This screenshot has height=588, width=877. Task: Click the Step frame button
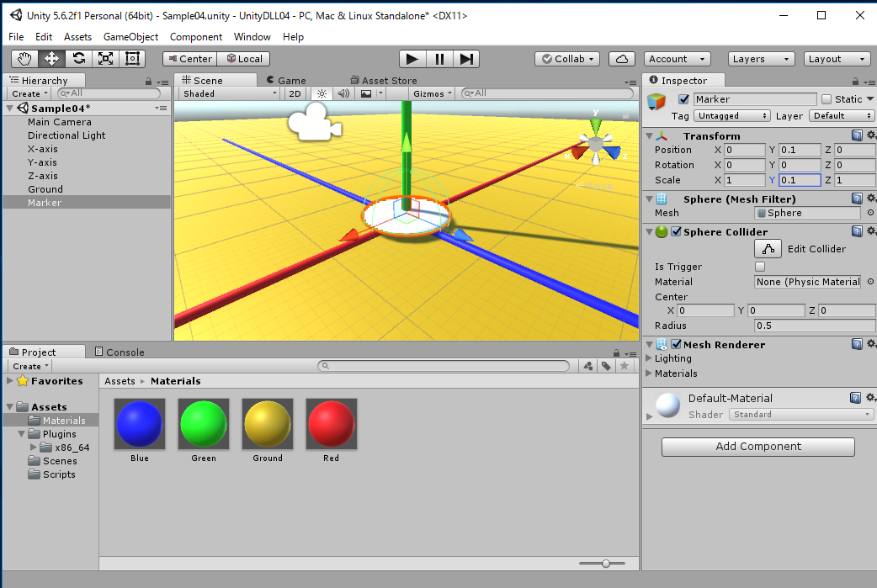465,59
